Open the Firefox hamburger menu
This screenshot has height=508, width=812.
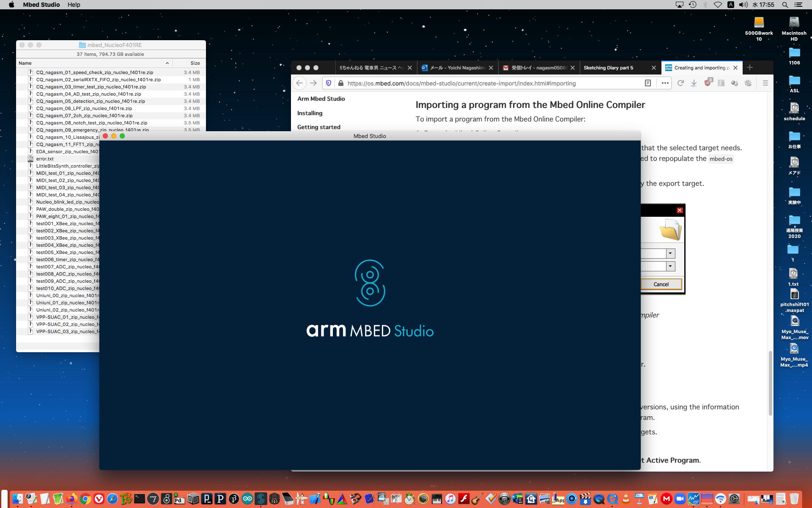point(765,83)
